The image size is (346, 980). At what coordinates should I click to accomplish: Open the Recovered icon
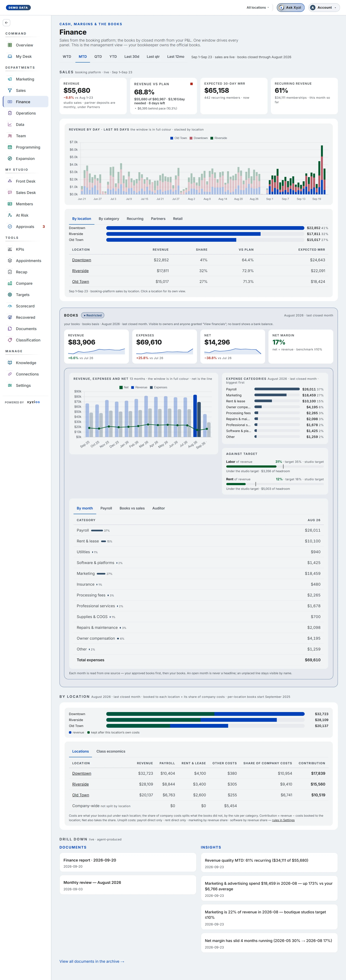10,317
